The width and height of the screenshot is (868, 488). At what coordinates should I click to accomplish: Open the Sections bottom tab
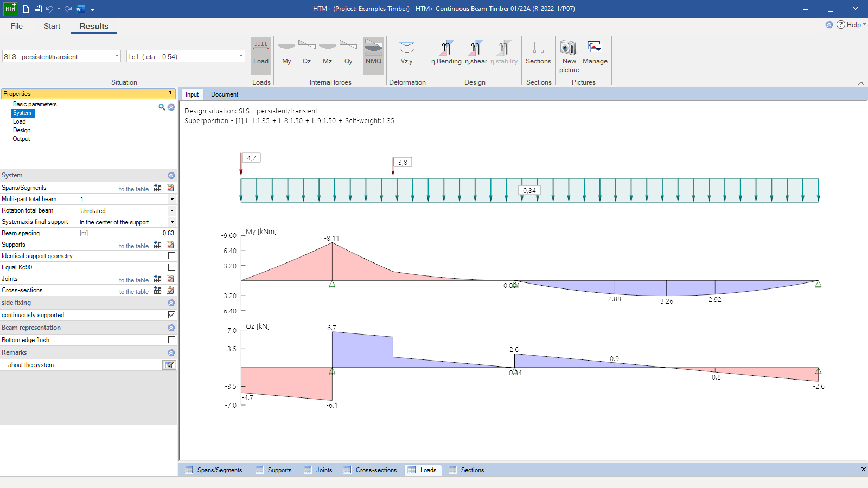coord(467,470)
